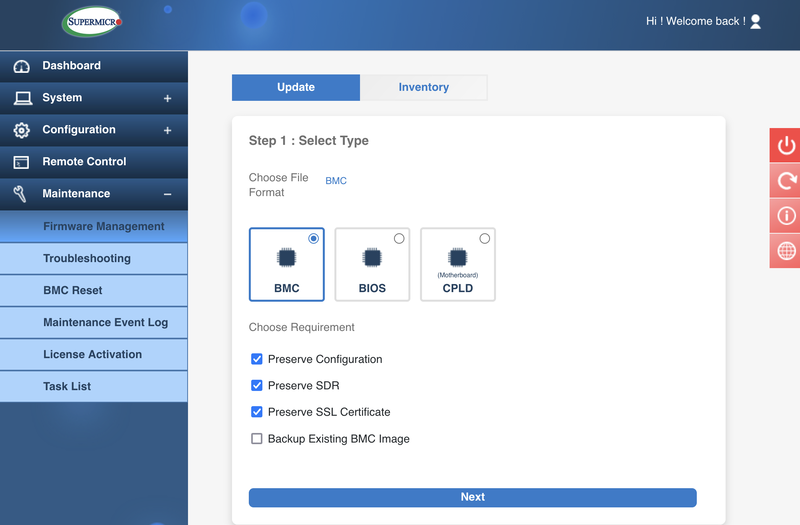Switch to the Update tab
800x525 pixels.
click(296, 87)
